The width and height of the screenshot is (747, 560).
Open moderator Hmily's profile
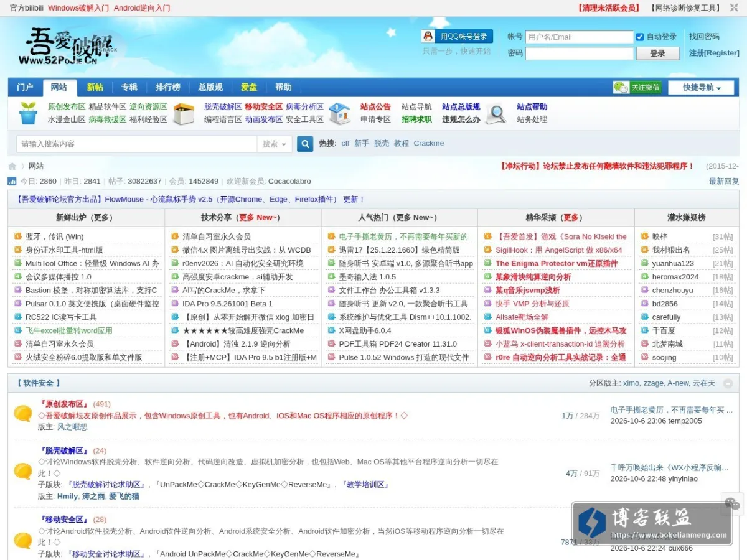tap(68, 496)
